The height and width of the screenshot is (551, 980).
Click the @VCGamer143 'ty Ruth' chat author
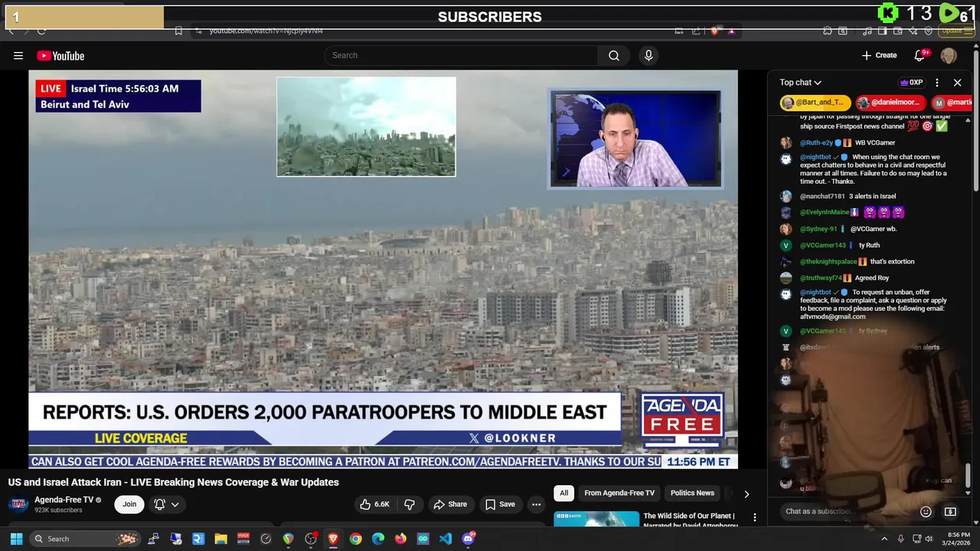tap(823, 246)
